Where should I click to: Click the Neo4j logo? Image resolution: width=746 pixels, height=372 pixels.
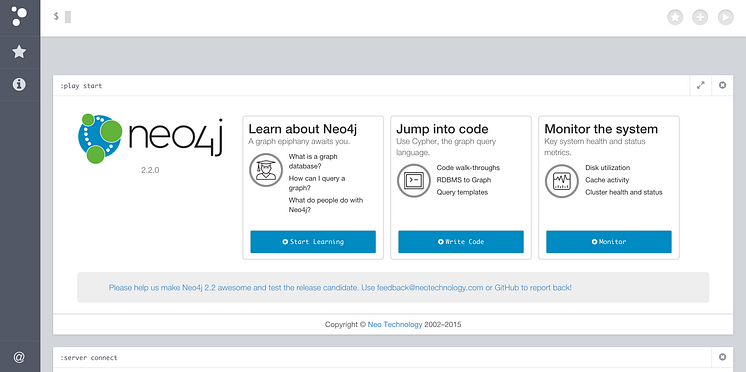click(x=150, y=138)
